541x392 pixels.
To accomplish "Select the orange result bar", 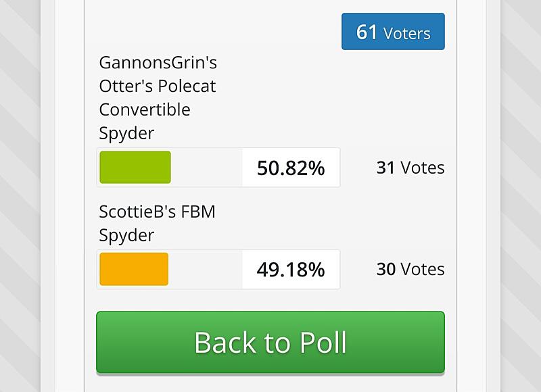I will click(134, 269).
